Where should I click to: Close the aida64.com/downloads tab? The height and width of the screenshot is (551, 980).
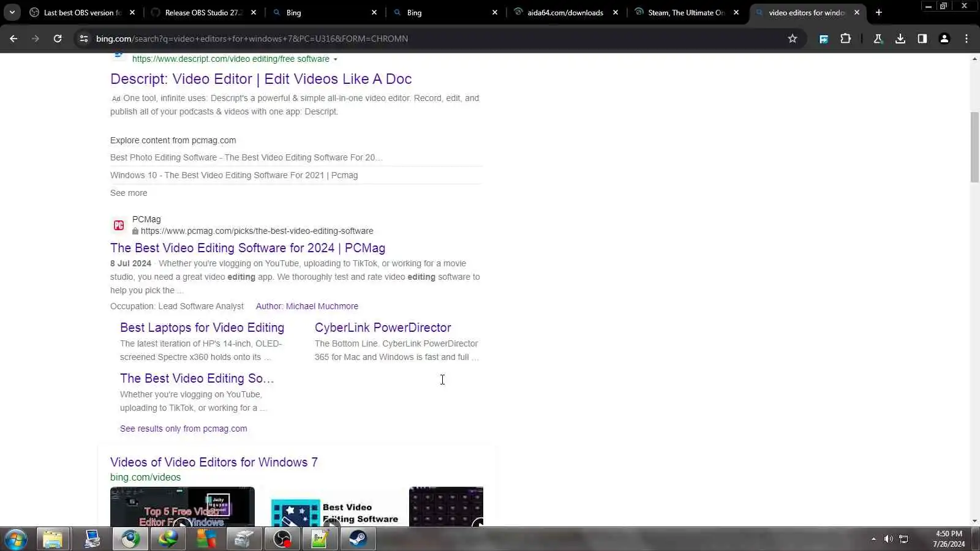(616, 12)
